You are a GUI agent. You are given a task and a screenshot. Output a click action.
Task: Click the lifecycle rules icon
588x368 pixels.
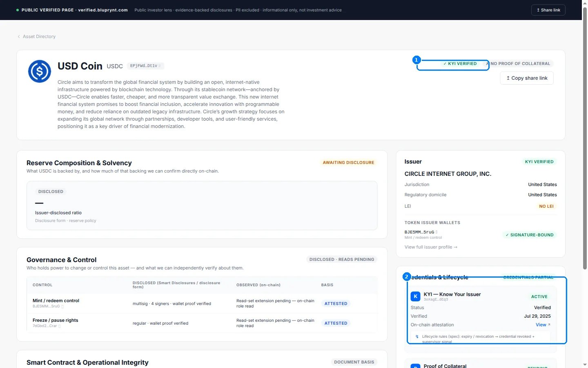point(417,337)
